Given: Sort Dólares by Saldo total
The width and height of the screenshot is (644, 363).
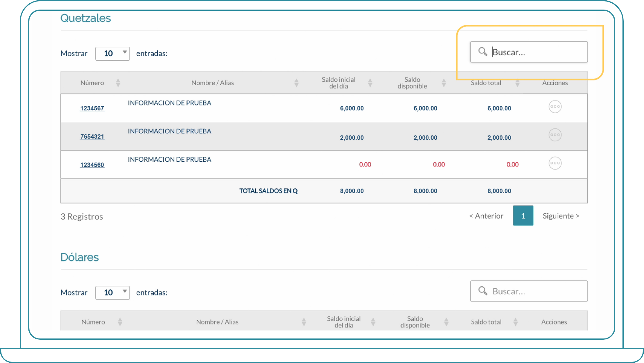Looking at the screenshot, I should pos(515,322).
